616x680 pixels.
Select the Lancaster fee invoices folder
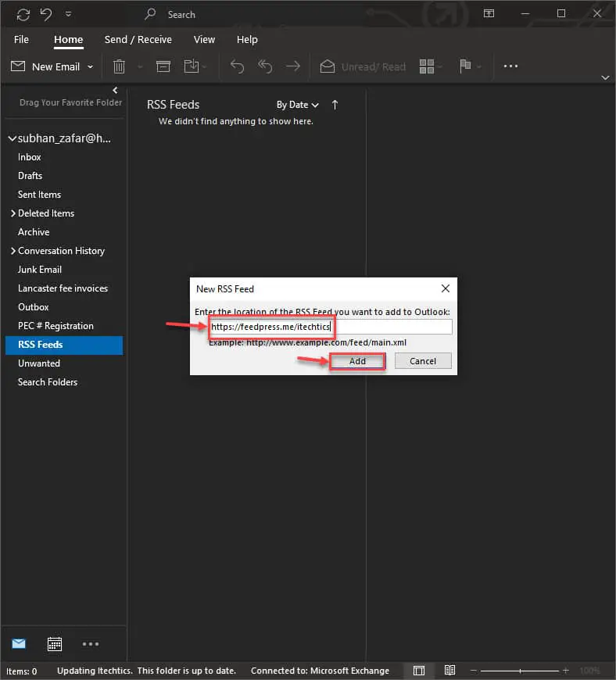[63, 288]
